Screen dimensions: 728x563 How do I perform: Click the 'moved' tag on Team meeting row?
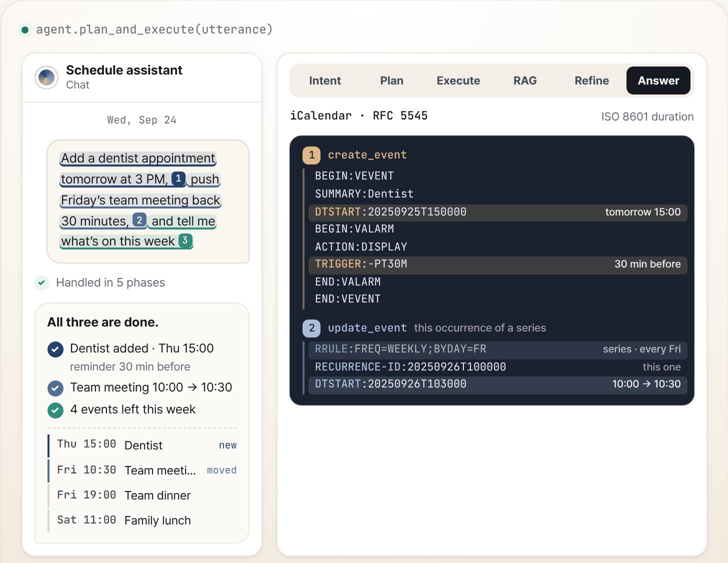pyautogui.click(x=221, y=470)
